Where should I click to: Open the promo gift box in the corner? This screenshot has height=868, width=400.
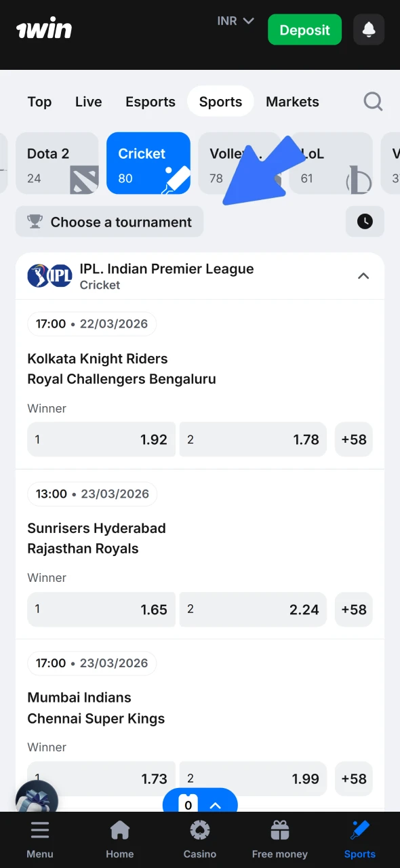click(x=37, y=797)
